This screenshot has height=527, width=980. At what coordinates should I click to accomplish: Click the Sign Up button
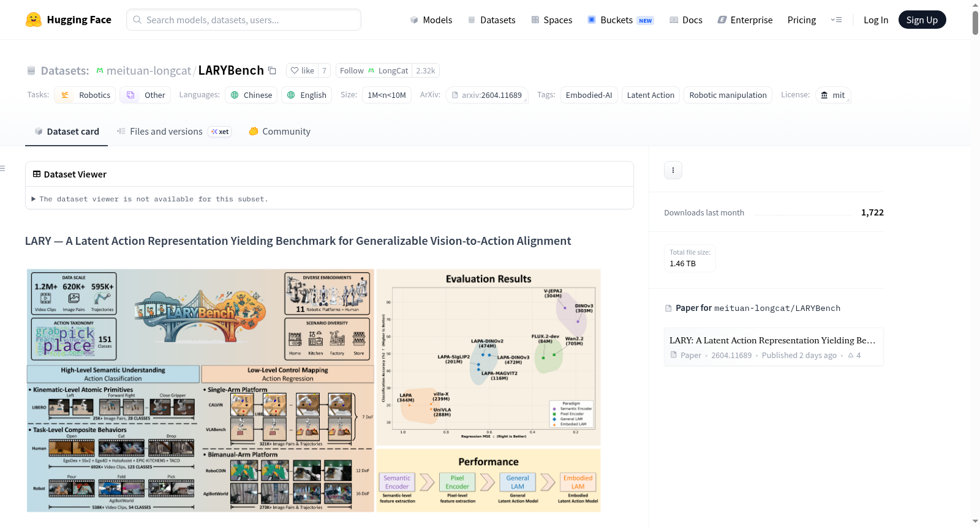922,20
